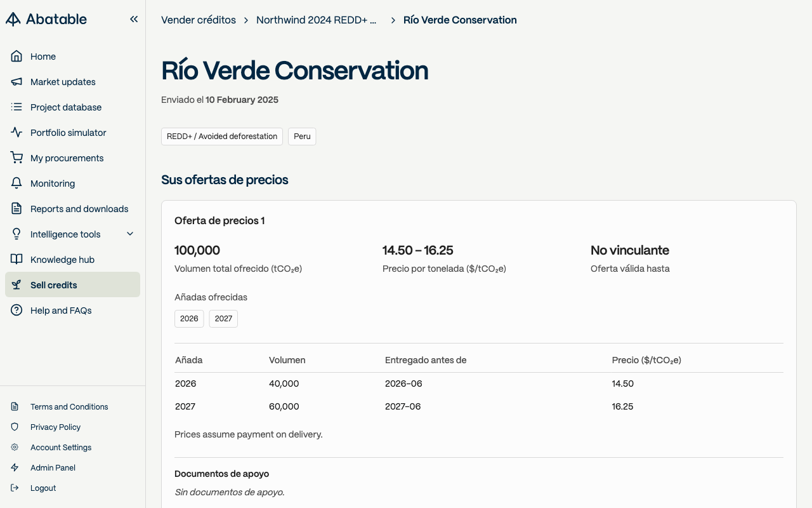Go to Reports and downloads
Screen dimensions: 812x508
72,209
